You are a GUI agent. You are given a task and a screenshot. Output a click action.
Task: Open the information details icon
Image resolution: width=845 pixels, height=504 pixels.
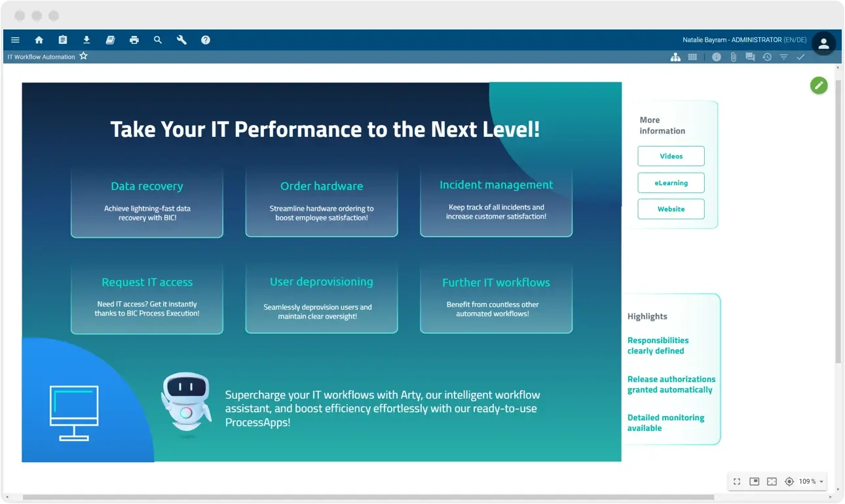click(x=717, y=58)
